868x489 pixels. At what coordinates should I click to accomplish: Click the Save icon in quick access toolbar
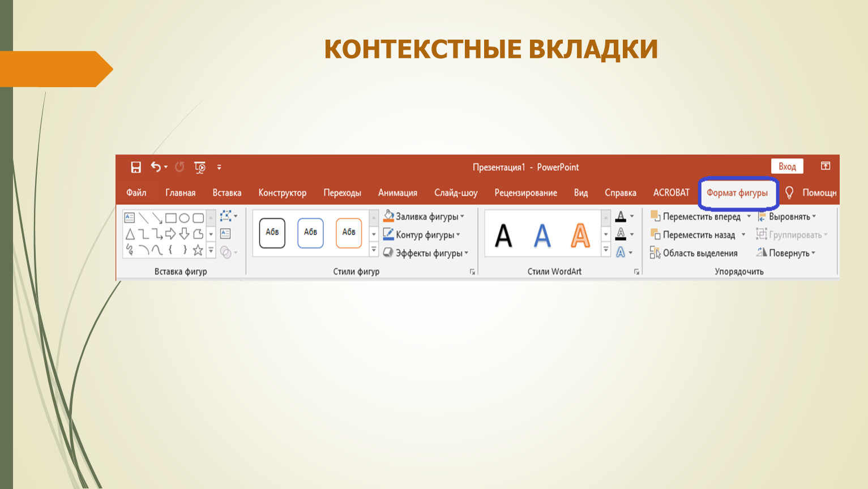[x=136, y=167]
